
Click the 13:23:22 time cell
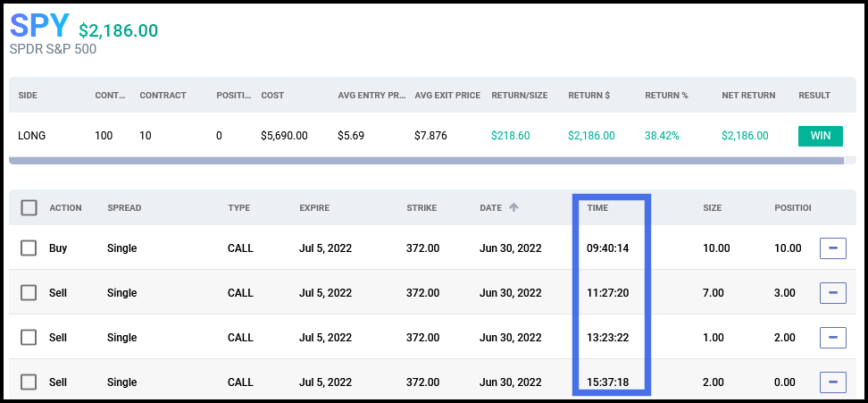click(x=608, y=337)
